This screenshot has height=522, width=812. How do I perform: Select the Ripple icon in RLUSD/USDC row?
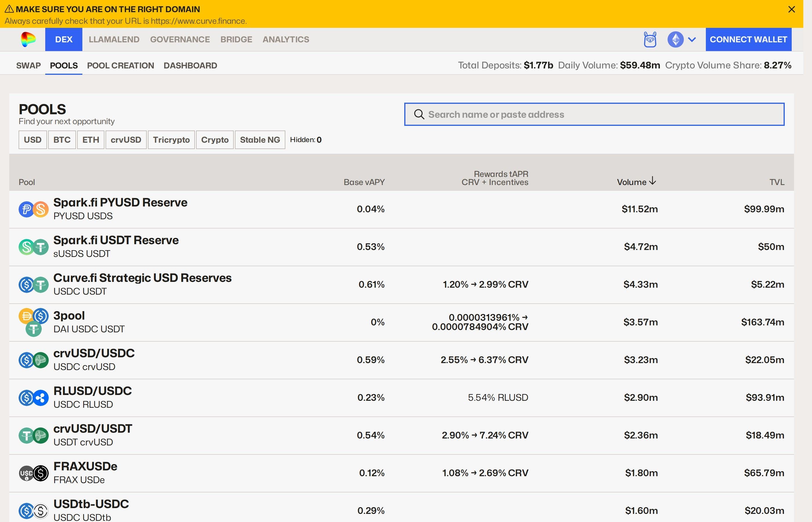pyautogui.click(x=41, y=398)
